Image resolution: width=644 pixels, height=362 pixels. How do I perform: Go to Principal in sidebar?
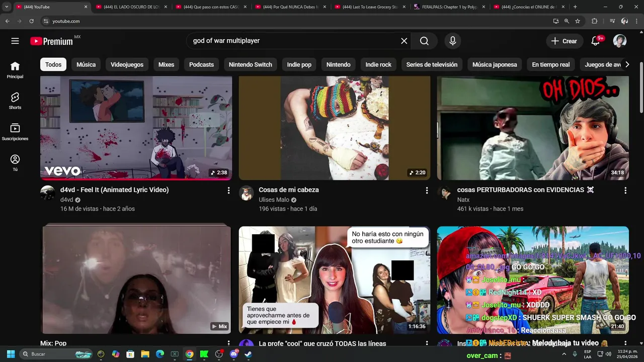[15, 70]
